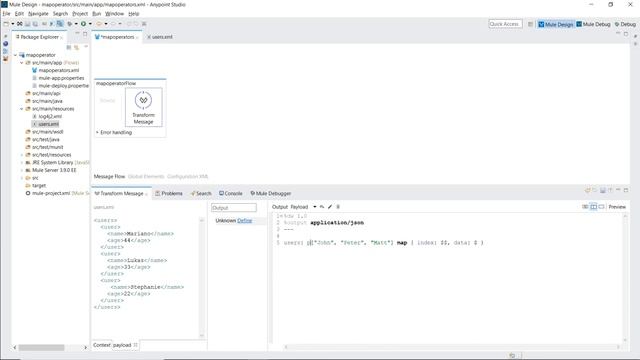Click the Debug configuration toolbar icon
640x360 pixels.
(70, 24)
